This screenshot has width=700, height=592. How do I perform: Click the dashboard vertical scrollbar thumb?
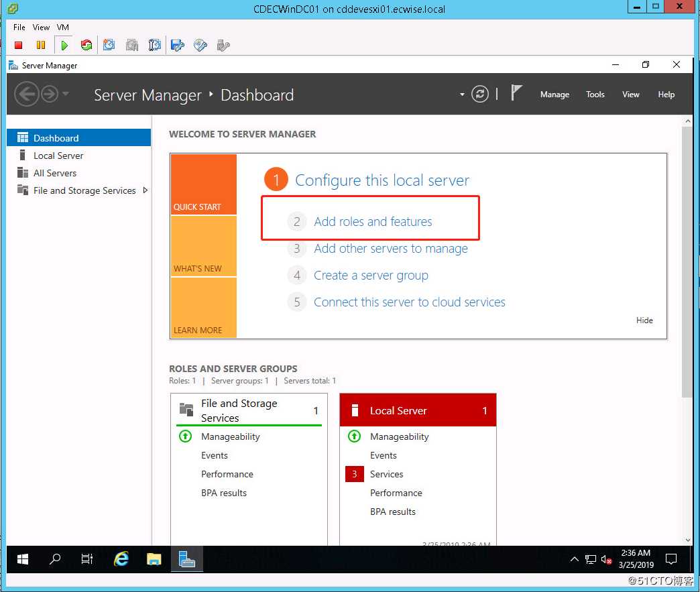[687, 261]
